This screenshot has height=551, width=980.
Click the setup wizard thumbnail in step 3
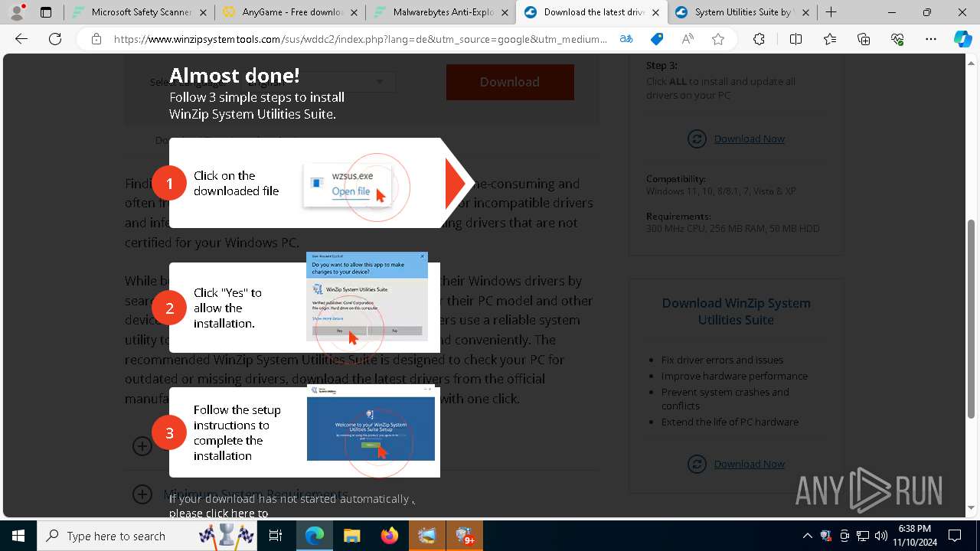(371, 422)
